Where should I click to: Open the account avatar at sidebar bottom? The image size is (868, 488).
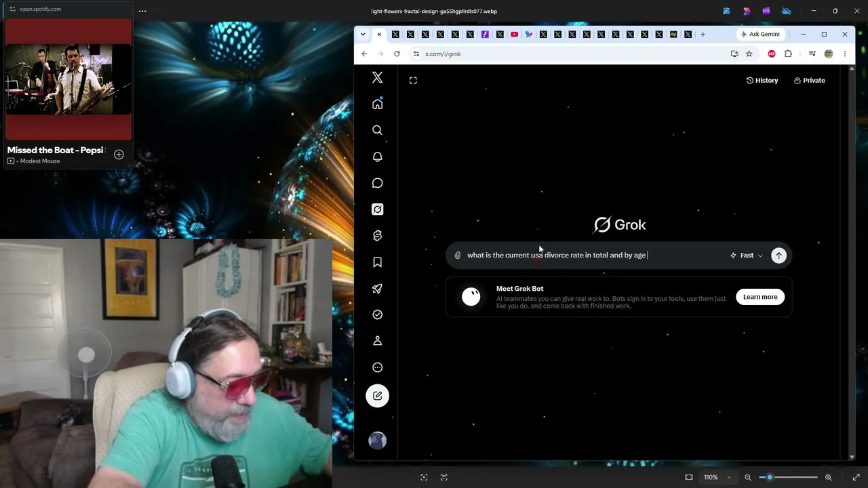coord(378,441)
